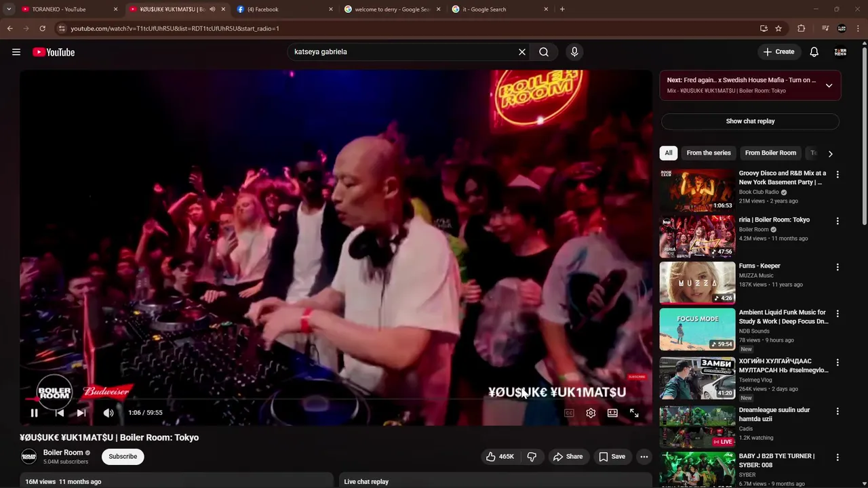Switch to the TORANEKO - YouTube tab
The image size is (868, 488).
68,9
